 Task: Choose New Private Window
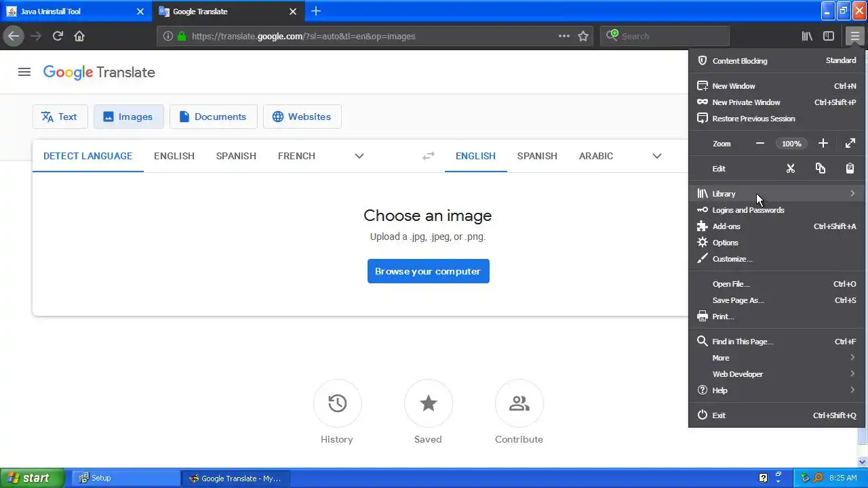776,102
